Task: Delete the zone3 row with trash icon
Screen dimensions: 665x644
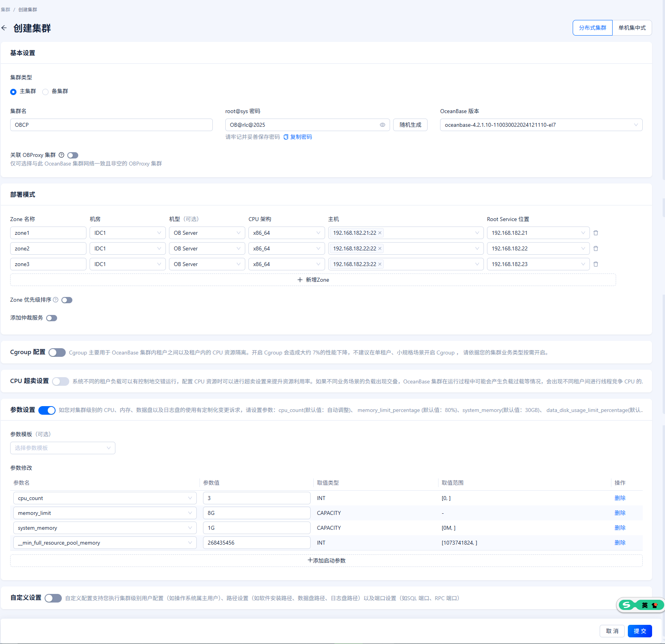Action: [x=596, y=264]
